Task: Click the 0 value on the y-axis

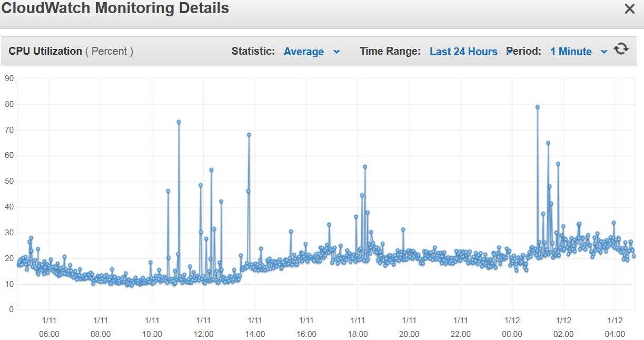Action: pos(11,310)
